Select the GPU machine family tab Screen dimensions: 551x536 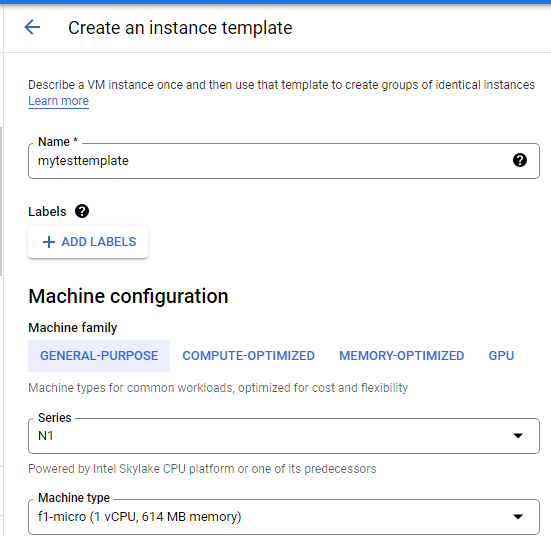click(501, 356)
